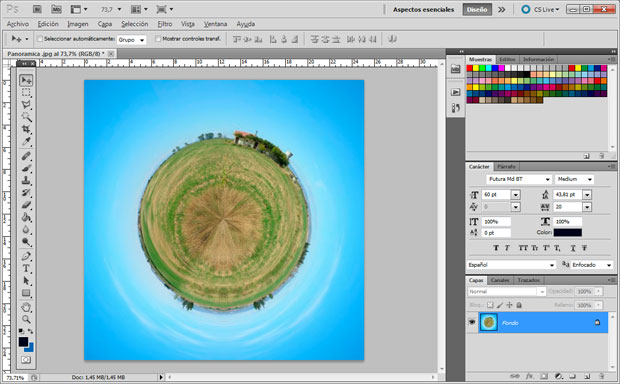Launch Adobe Bridge from the application bar

pyautogui.click(x=37, y=9)
